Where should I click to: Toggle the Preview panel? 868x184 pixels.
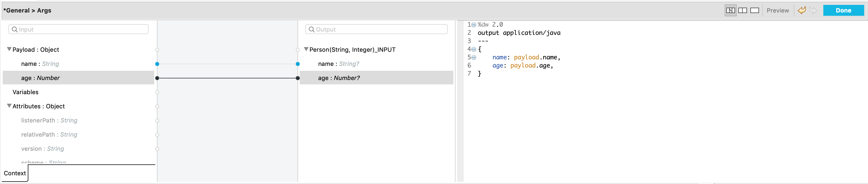[777, 10]
